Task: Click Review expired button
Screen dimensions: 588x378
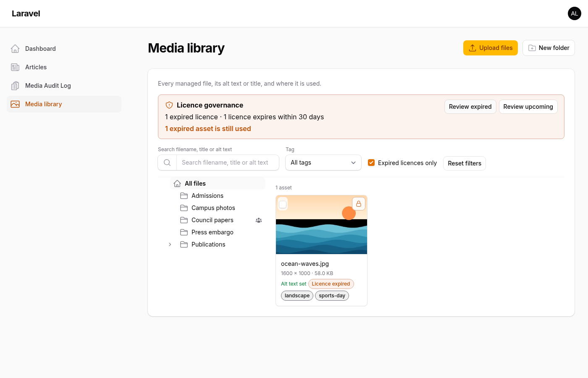Action: tap(470, 107)
